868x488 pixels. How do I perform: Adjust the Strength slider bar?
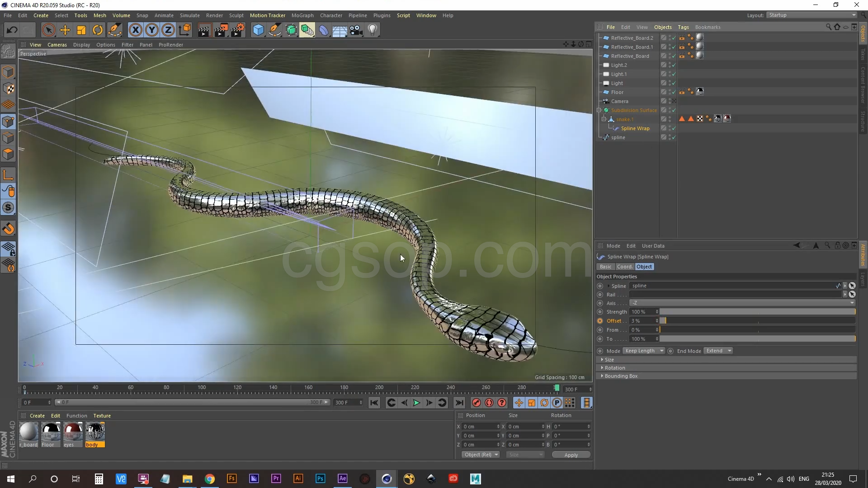coord(757,312)
